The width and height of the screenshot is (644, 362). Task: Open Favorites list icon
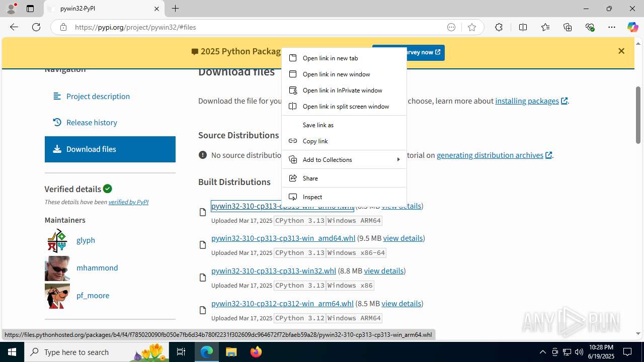click(545, 27)
